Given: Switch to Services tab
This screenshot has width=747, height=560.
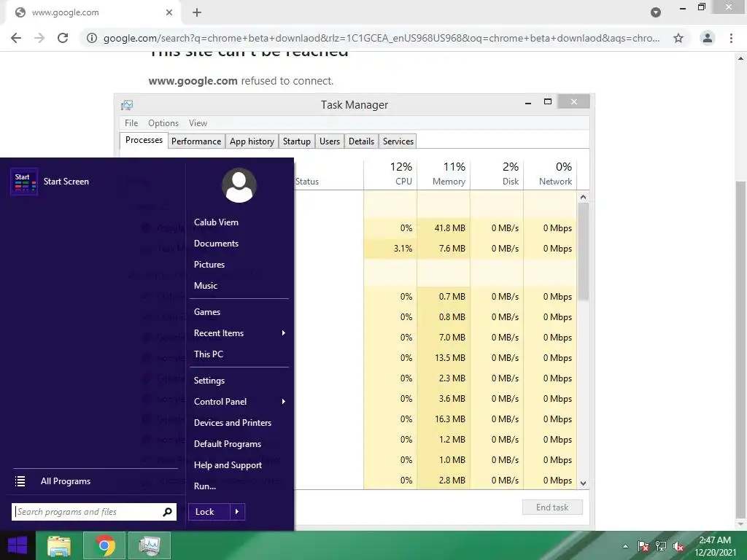Looking at the screenshot, I should [398, 141].
